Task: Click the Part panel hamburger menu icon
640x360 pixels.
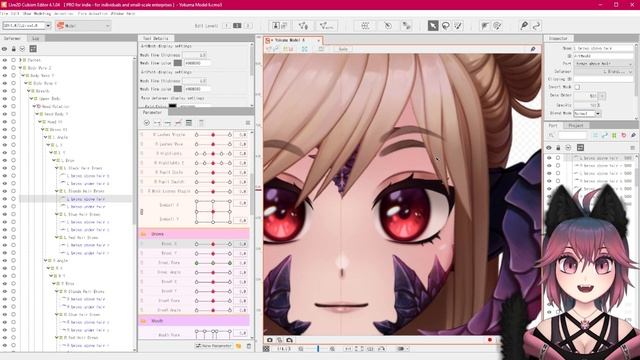Action: tap(632, 147)
